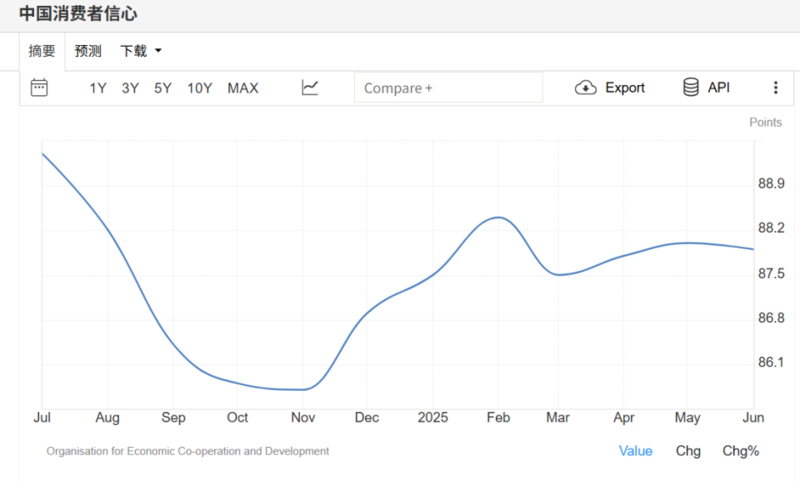The image size is (800, 481).
Task: Click the cloud download Export icon
Action: [586, 88]
